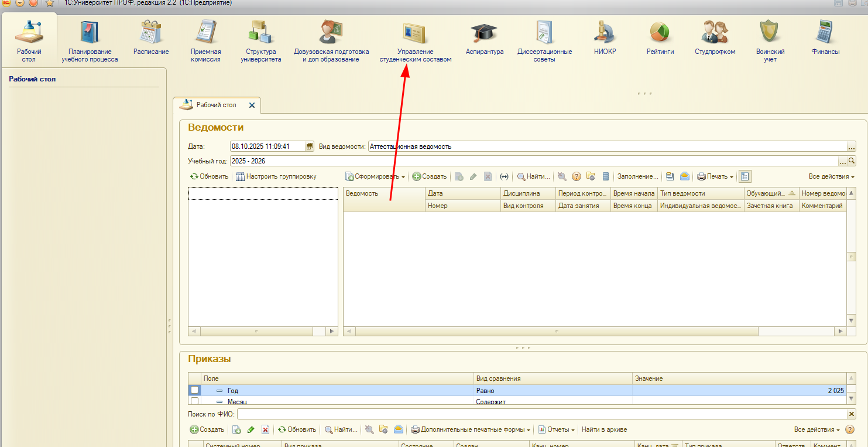Click magnifier icon beside Учебный год field
This screenshot has height=447, width=868.
[x=852, y=161]
